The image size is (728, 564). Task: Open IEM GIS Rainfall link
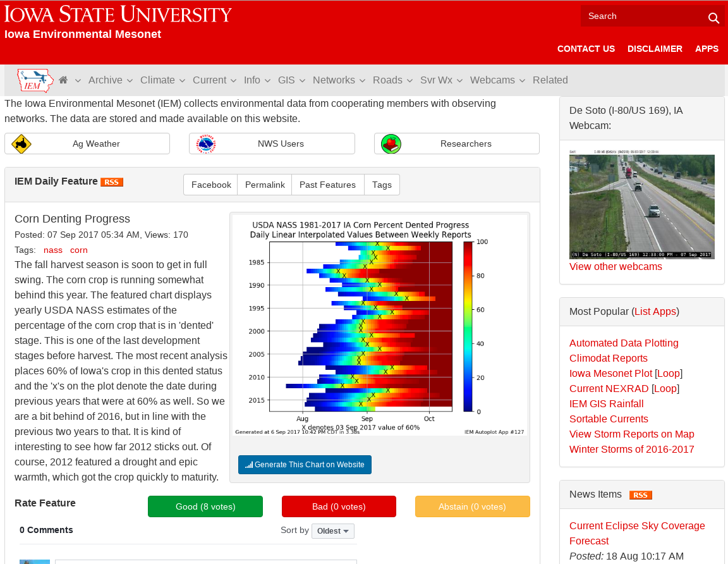click(x=607, y=404)
